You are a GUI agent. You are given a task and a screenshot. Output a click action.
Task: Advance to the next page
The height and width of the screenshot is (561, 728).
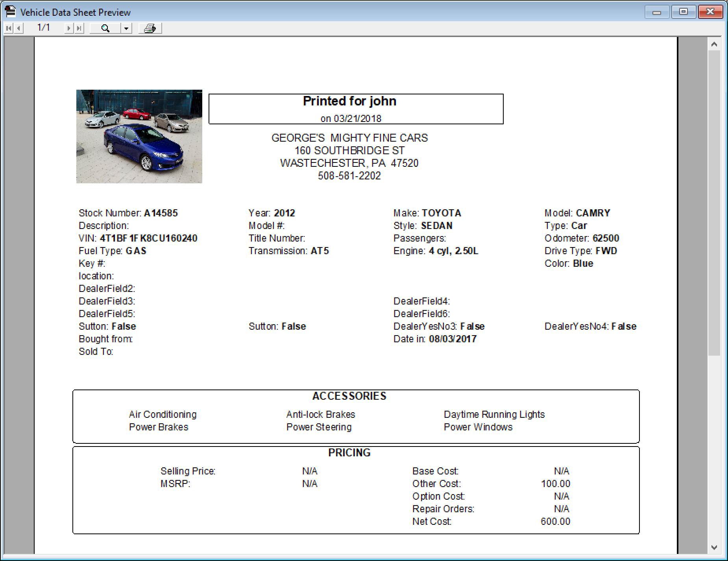pyautogui.click(x=68, y=28)
